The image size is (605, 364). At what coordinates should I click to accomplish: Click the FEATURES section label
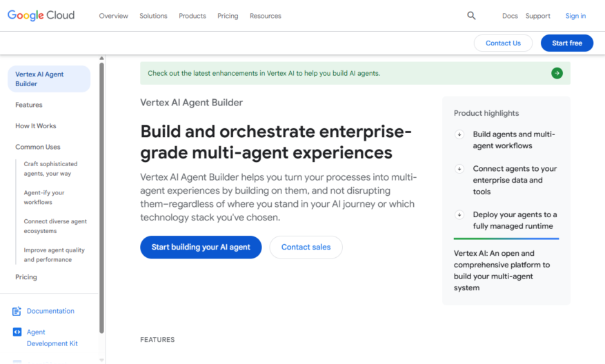[157, 340]
